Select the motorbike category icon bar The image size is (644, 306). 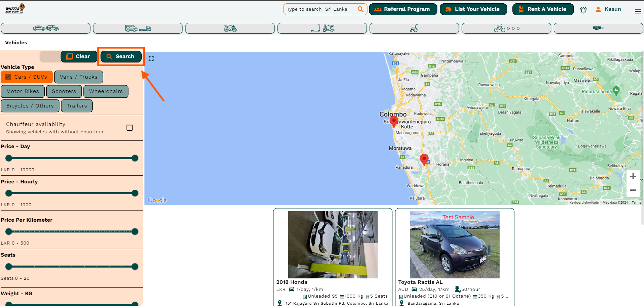230,28
